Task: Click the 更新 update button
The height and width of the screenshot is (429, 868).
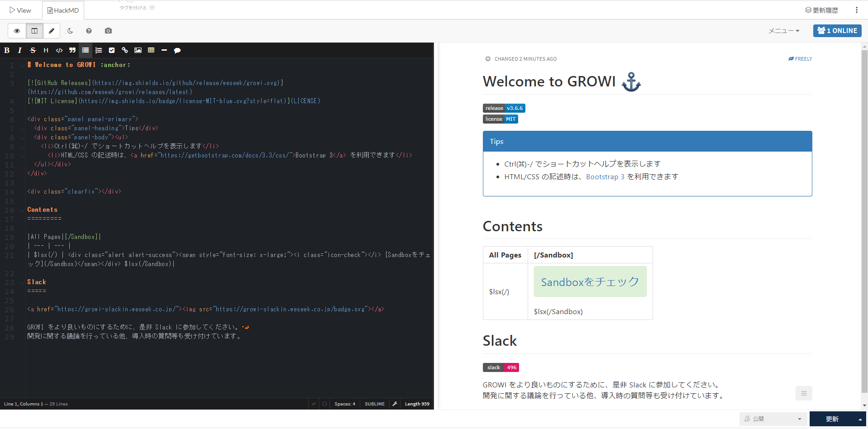Action: coord(832,419)
